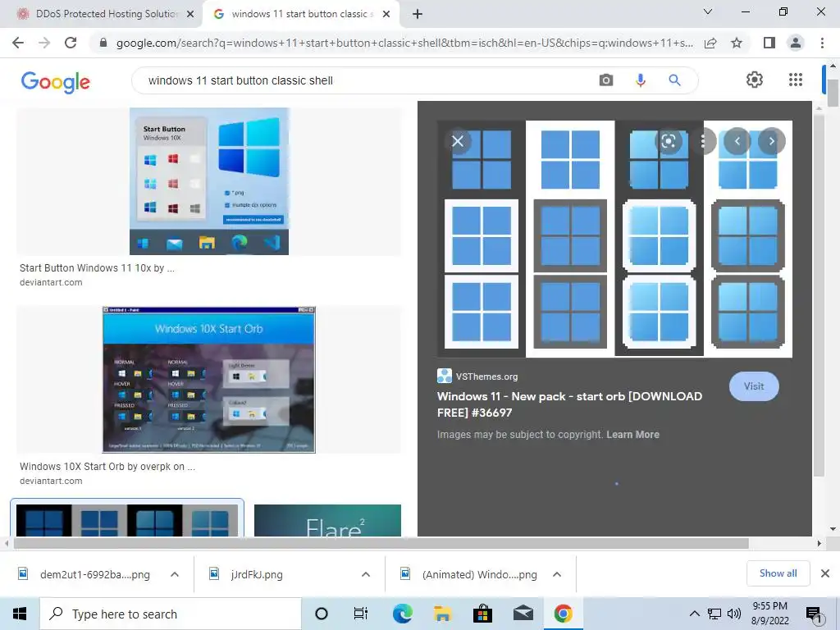Viewport: 840px width, 630px height.
Task: Switch to DDoS Protected Hosting tab
Action: click(105, 14)
